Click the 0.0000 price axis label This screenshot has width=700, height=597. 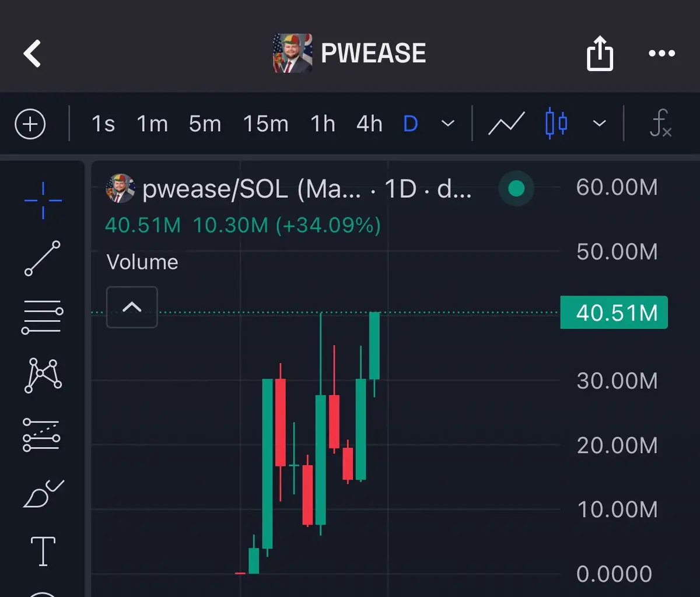(614, 574)
